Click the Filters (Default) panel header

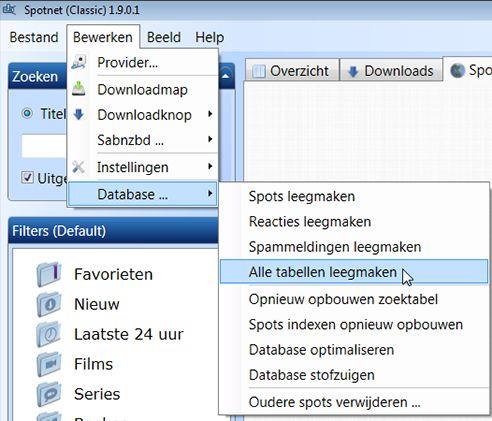tap(113, 231)
